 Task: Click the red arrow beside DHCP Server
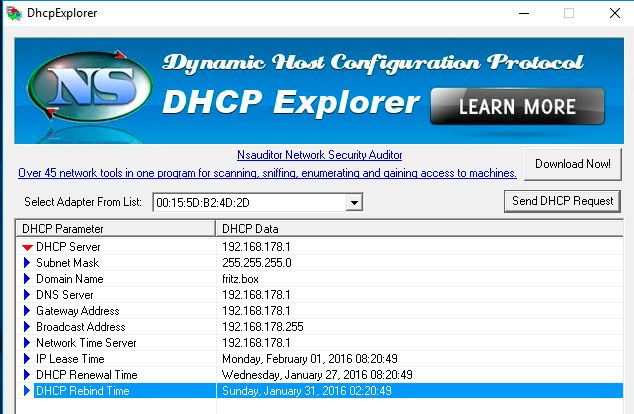pos(27,247)
